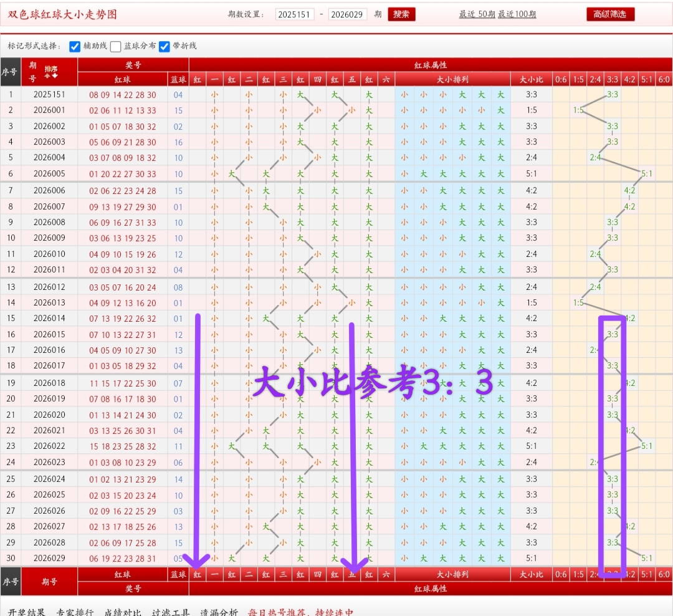This screenshot has width=673, height=616.
Task: Click the start period field 2025151
Action: point(295,14)
